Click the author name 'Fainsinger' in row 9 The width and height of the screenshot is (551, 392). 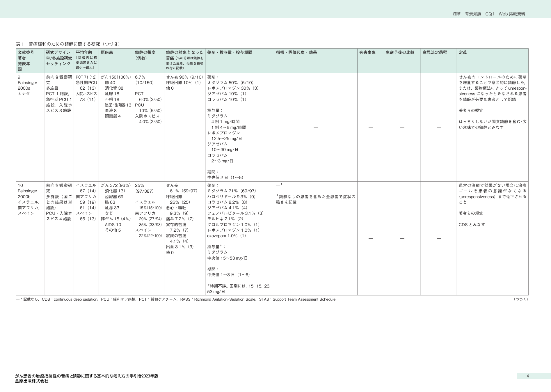pos(27,83)
